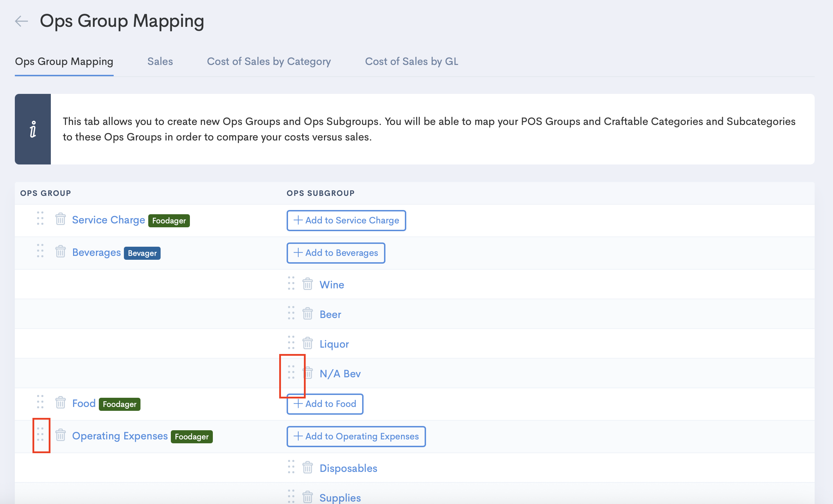The height and width of the screenshot is (504, 833).
Task: Click the drag handle for Food group
Action: click(40, 402)
